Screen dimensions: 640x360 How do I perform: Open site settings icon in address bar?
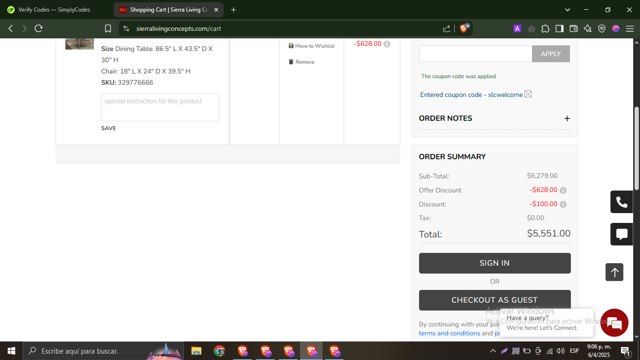[126, 29]
